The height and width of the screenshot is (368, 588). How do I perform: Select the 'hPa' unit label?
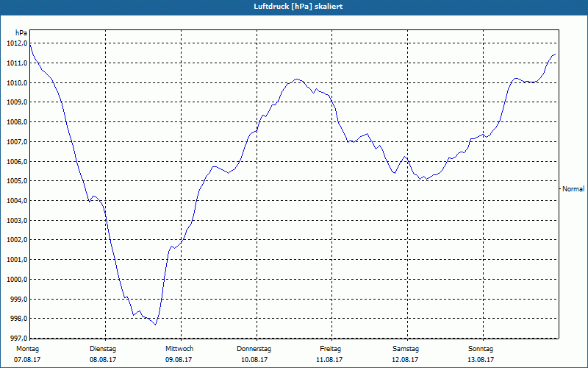click(x=21, y=33)
